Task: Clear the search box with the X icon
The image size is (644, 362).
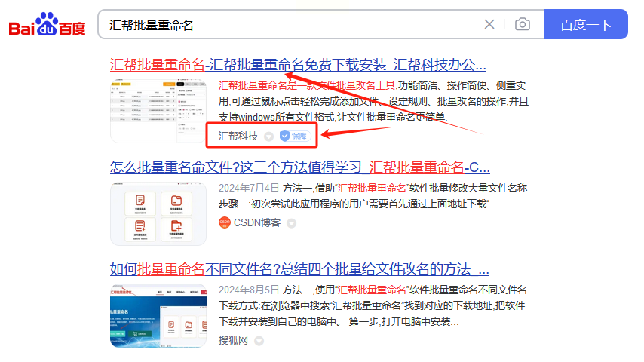Action: tap(489, 24)
